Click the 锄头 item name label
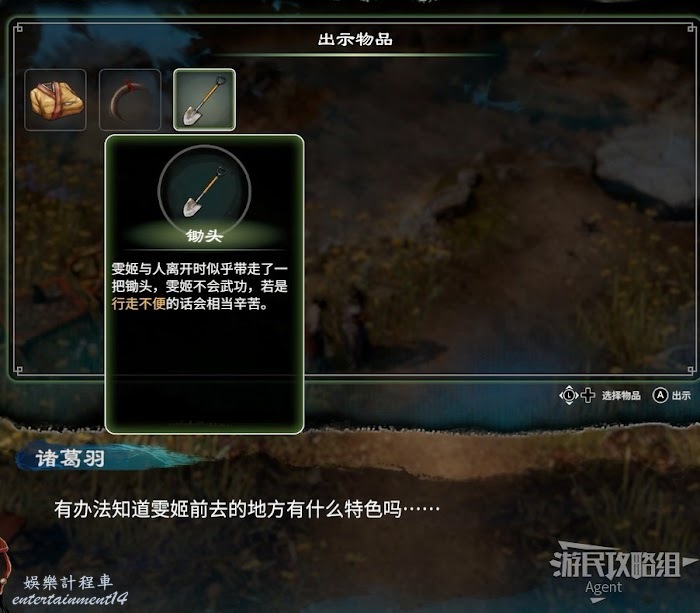 (204, 236)
